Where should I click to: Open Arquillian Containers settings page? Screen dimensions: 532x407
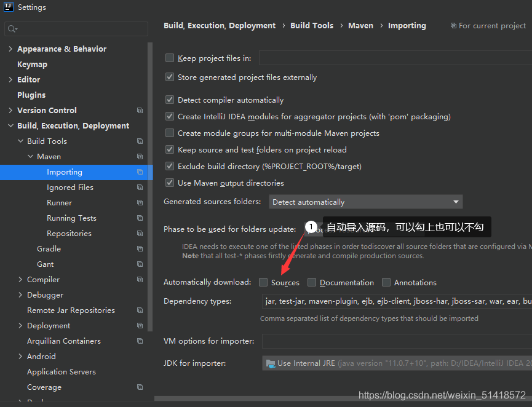pos(64,341)
